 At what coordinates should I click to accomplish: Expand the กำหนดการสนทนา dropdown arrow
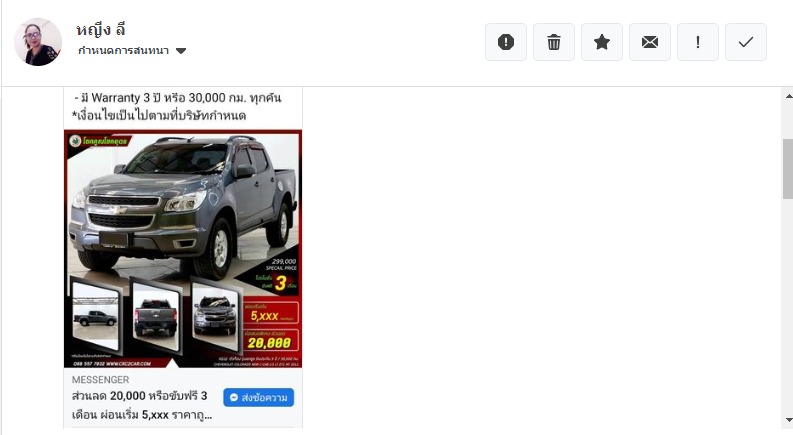(x=181, y=51)
